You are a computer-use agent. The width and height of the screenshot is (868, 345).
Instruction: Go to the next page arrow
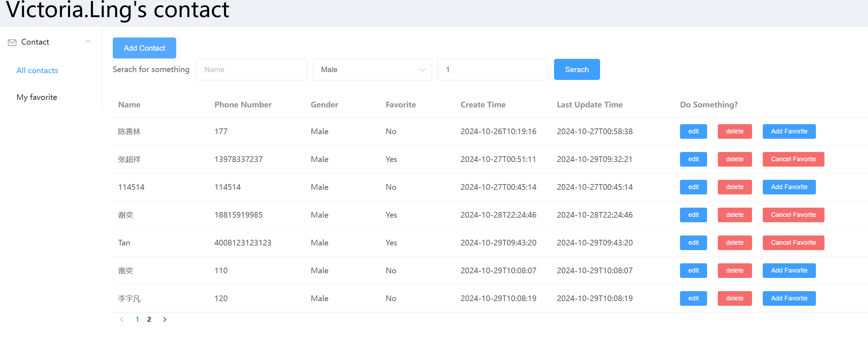click(x=164, y=319)
